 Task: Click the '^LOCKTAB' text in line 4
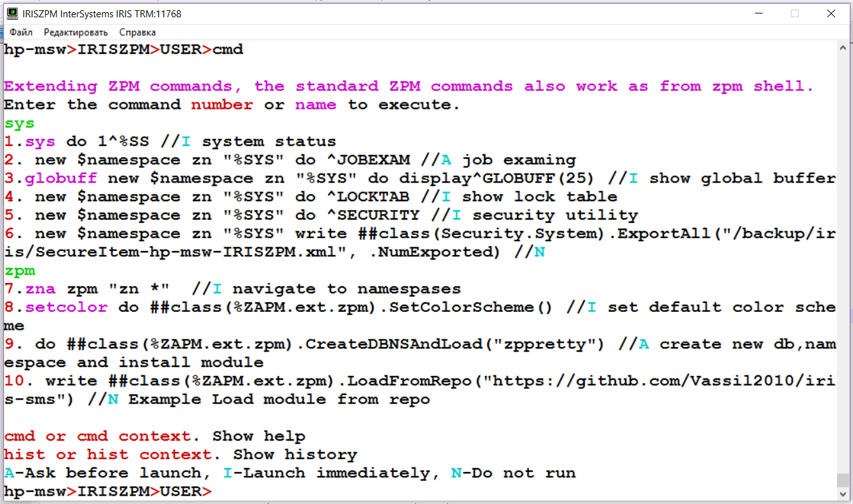click(369, 197)
